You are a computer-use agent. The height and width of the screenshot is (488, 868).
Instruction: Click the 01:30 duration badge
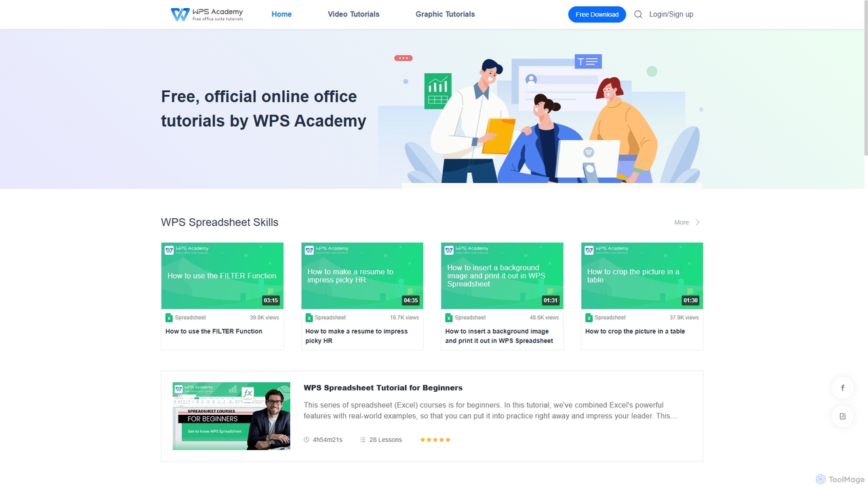(x=691, y=300)
